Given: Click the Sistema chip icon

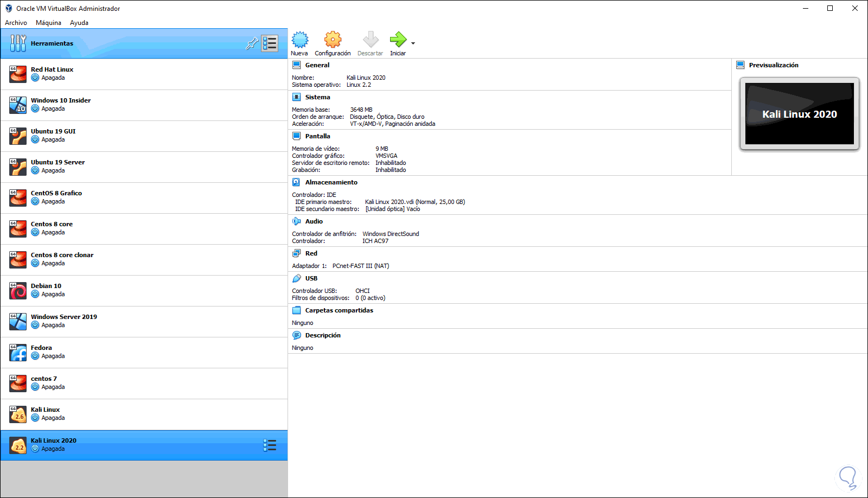Looking at the screenshot, I should (x=296, y=97).
